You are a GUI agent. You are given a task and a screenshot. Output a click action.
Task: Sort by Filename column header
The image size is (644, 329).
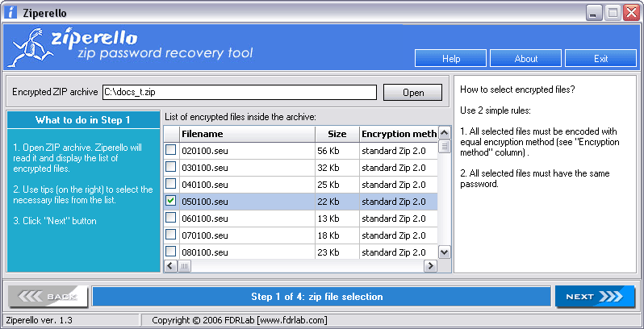[247, 134]
